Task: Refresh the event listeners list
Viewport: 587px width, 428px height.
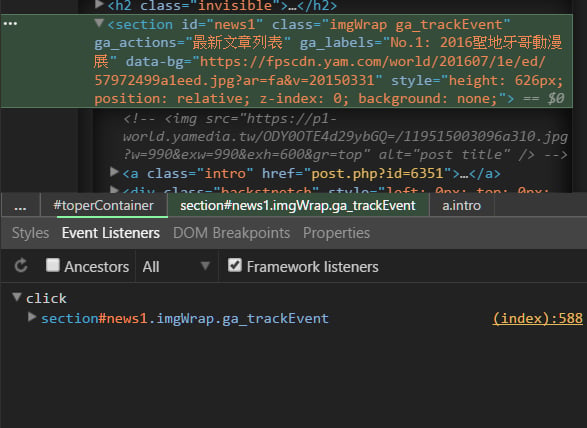Action: [x=21, y=266]
